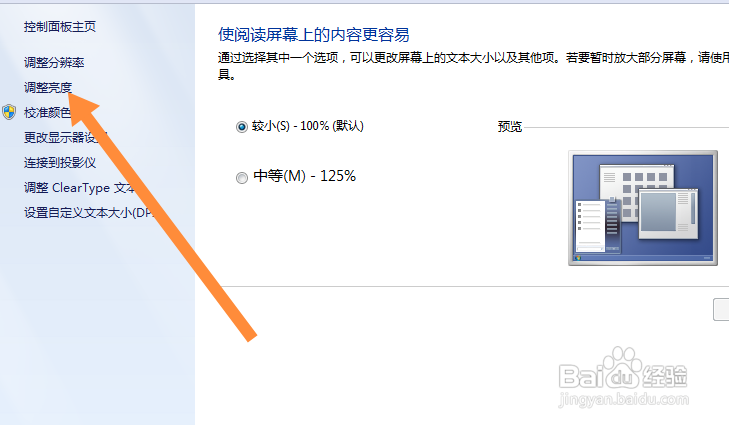Click the 中等(M) - 125% label text

point(305,176)
